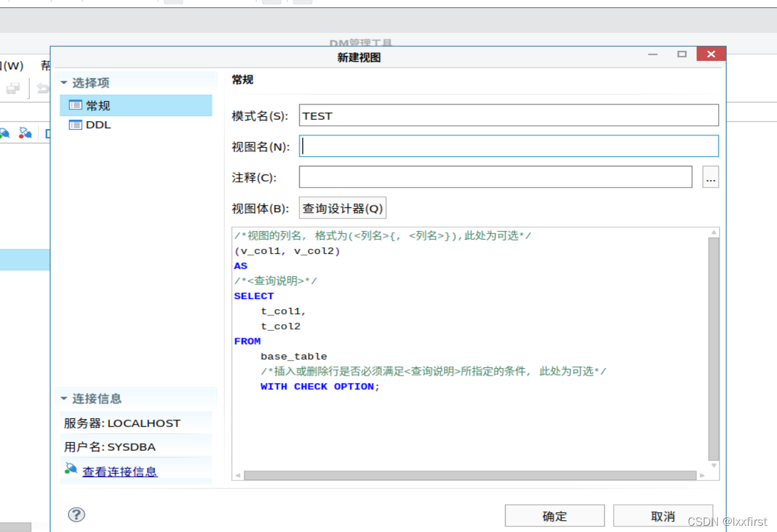The height and width of the screenshot is (532, 777).
Task: Confirm with the 确定 button
Action: 555,516
